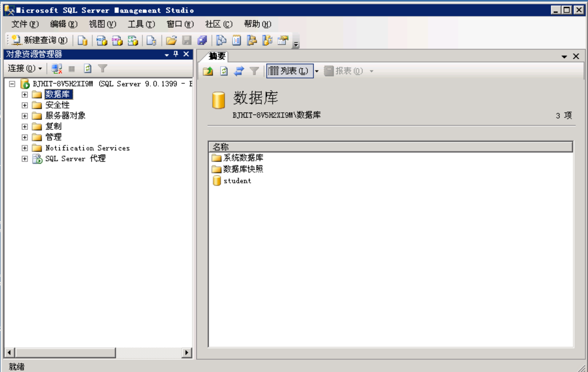Close the 摘要 document tab
Screen dimensions: 588x372
pos(576,56)
